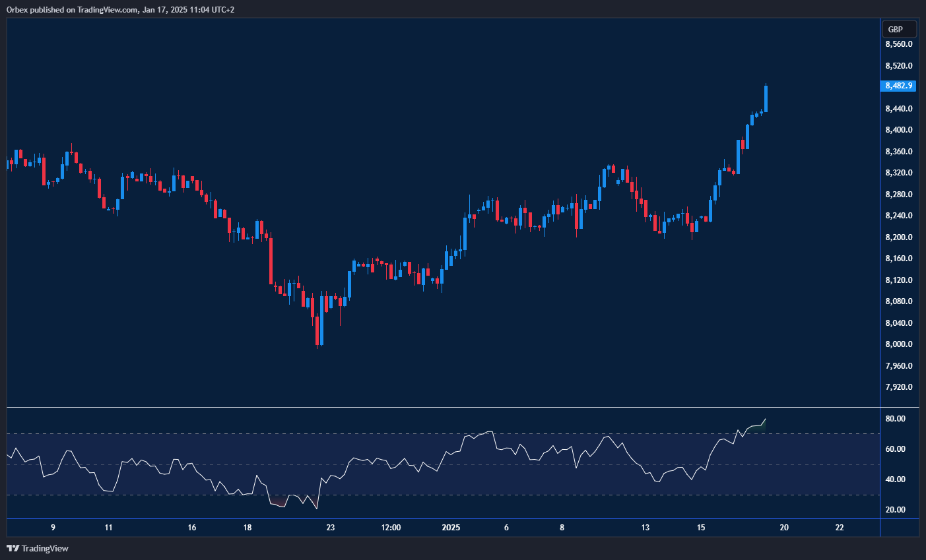
Task: Click the TradingView logo icon
Action: coord(13,548)
